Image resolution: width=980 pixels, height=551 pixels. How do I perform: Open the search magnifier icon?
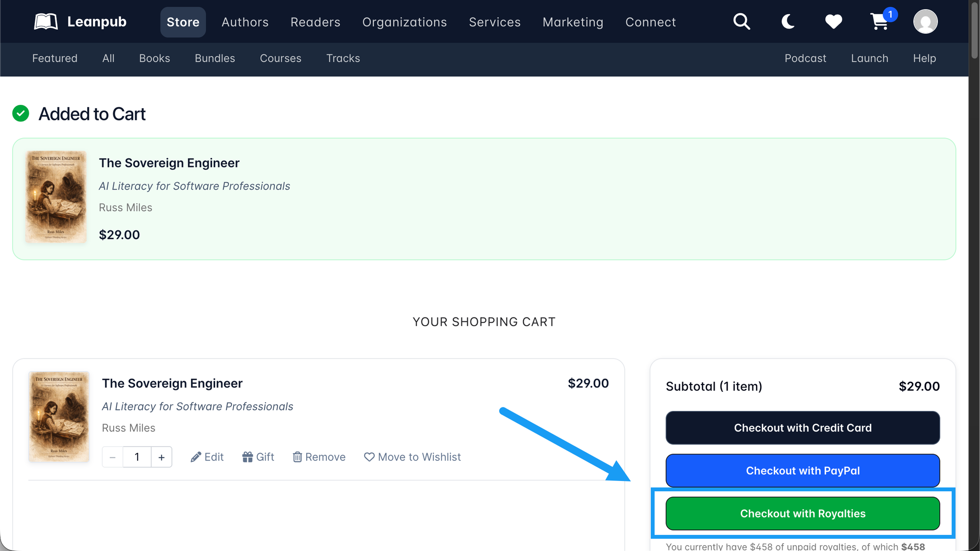pos(741,22)
